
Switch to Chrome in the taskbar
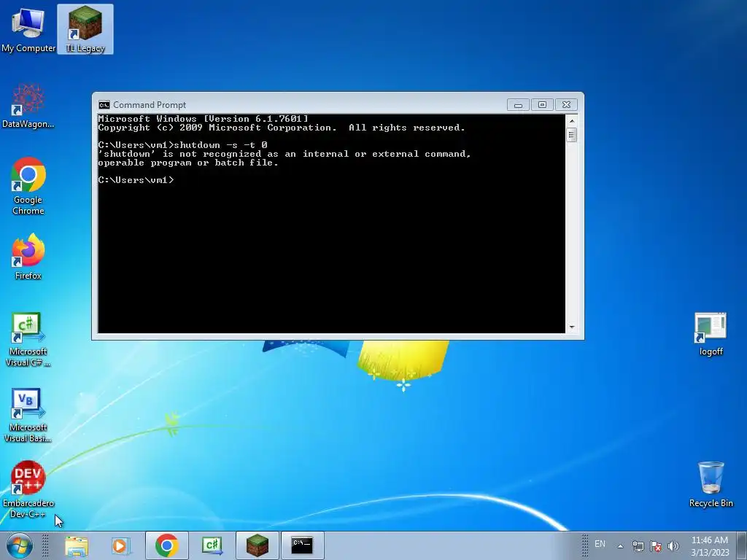[167, 545]
